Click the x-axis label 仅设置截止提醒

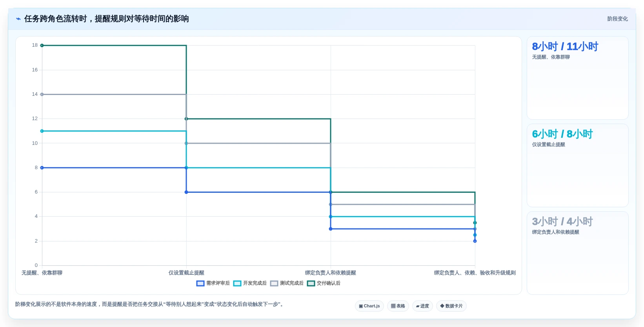tap(186, 273)
